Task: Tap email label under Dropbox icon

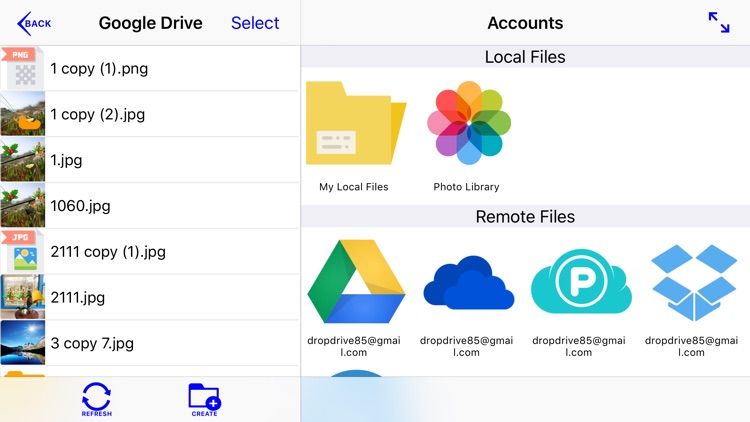Action: pyautogui.click(x=691, y=346)
